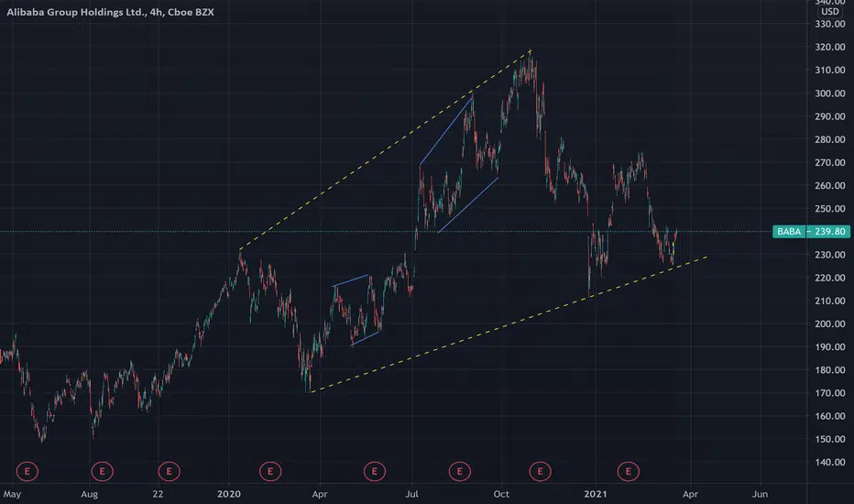Click the BABA 239.80 price tag
The image size is (854, 504).
pos(811,232)
